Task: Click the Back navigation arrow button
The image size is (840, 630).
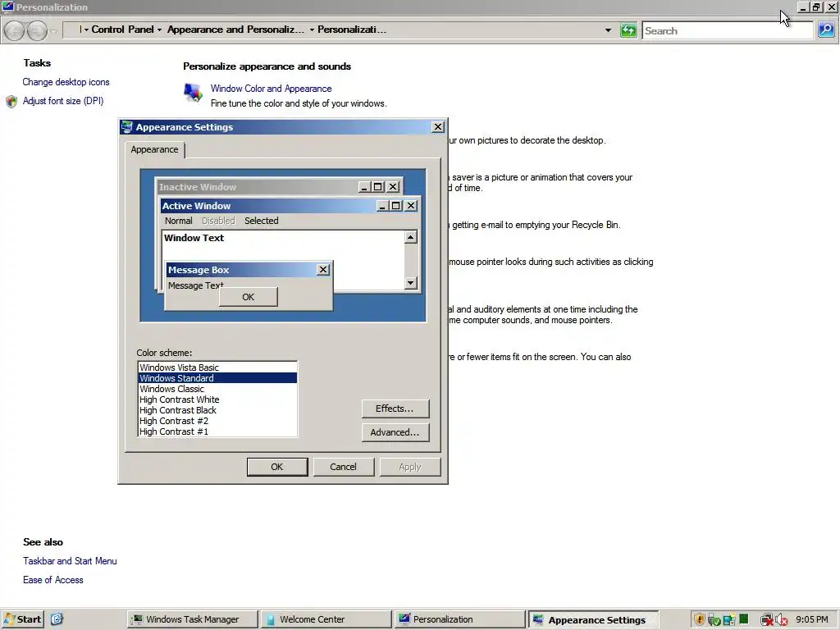Action: [x=14, y=30]
